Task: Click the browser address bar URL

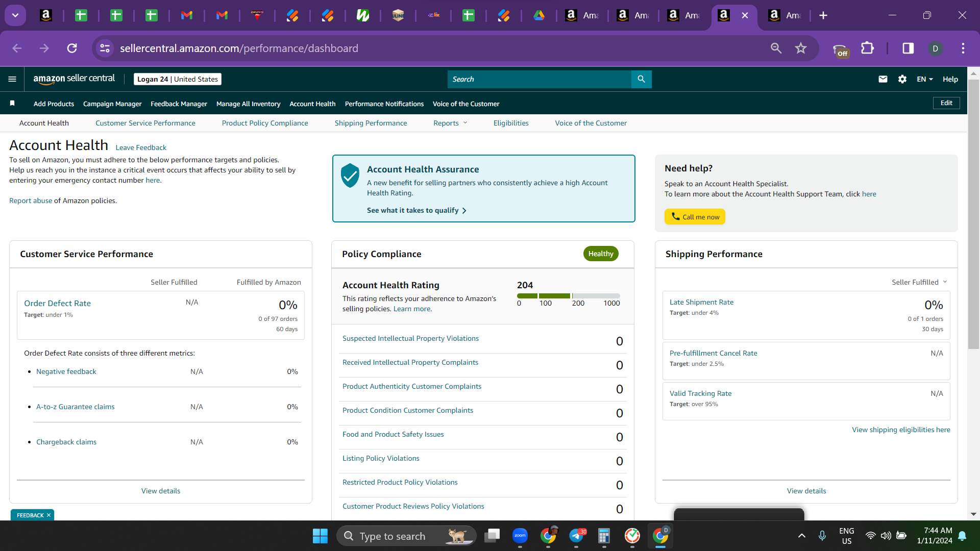Action: [239, 48]
